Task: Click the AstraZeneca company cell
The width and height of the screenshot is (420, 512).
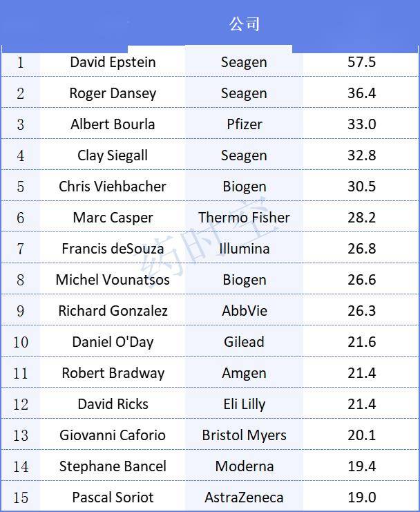Action: (244, 497)
